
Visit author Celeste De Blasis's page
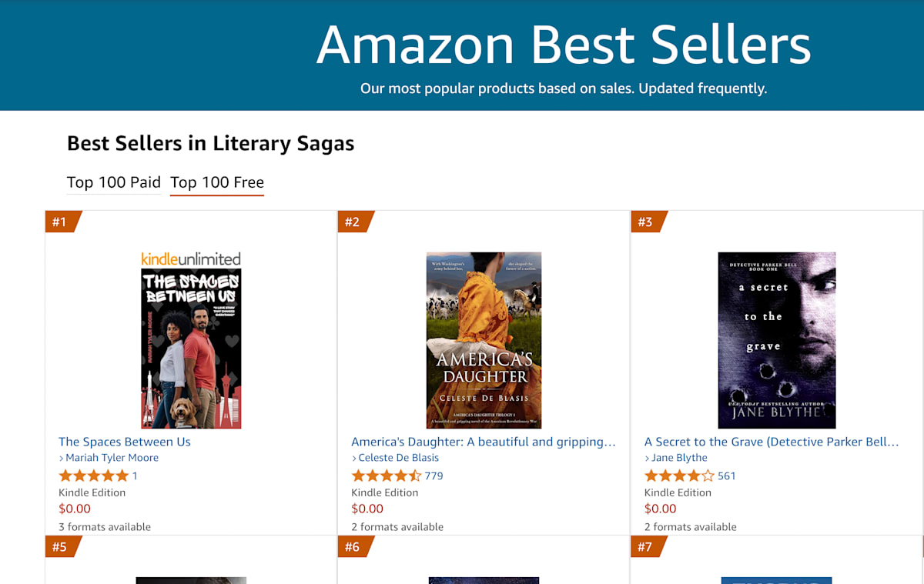pyautogui.click(x=398, y=458)
